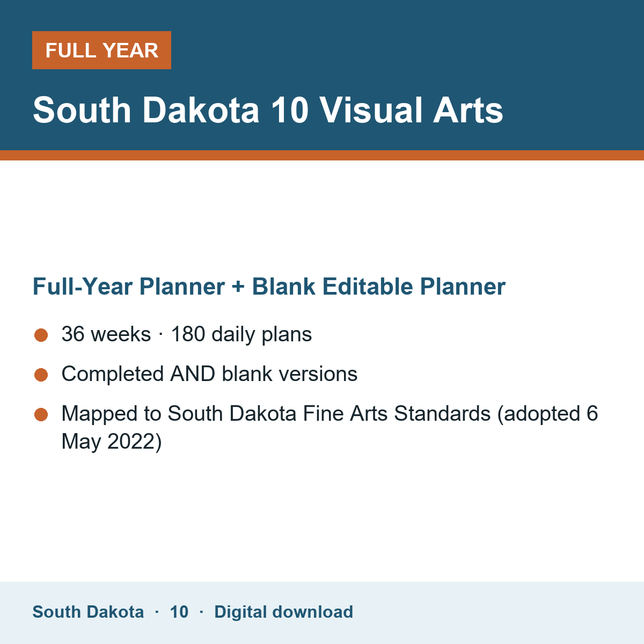Click the separator dot before Digital download
The height and width of the screenshot is (644, 644).
coord(201,612)
